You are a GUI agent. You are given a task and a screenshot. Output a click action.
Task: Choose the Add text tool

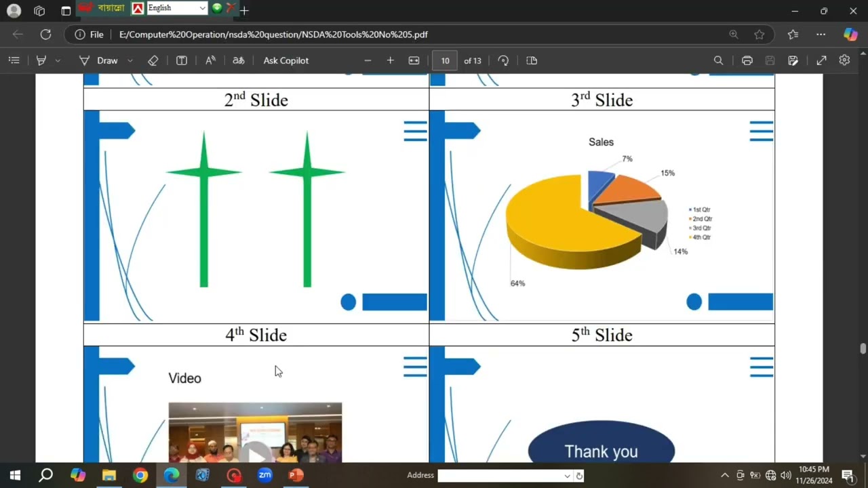coord(182,60)
